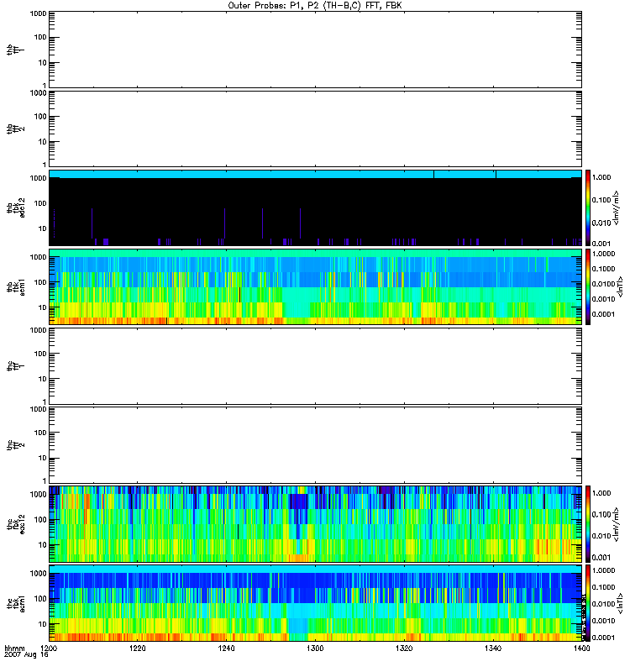Click the empty thc fff 2 panel

pos(315,444)
